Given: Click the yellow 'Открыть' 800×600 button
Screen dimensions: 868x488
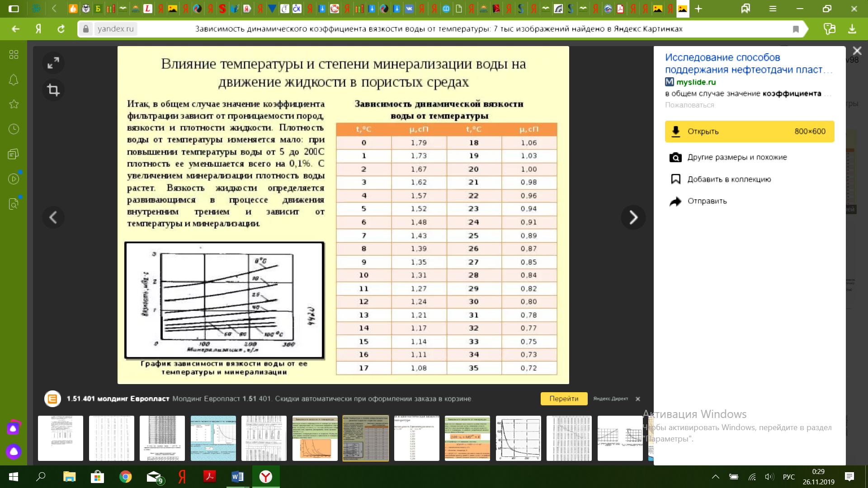Looking at the screenshot, I should click(749, 131).
